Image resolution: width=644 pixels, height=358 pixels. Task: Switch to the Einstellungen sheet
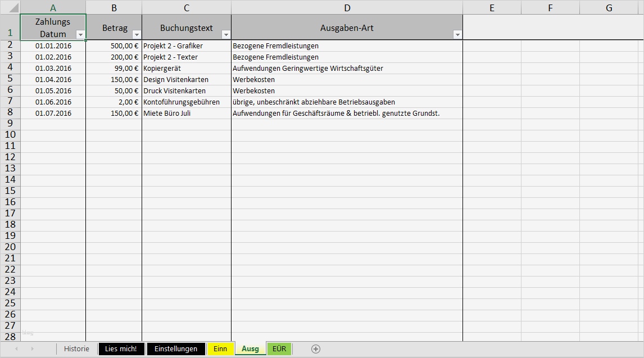click(176, 348)
